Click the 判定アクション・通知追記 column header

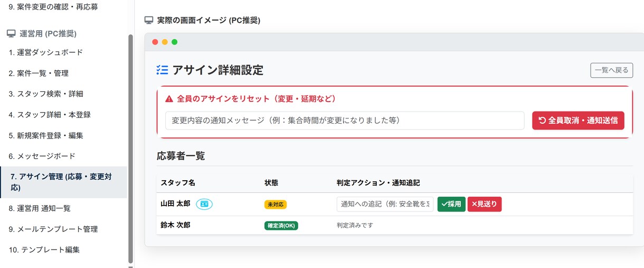(x=378, y=183)
